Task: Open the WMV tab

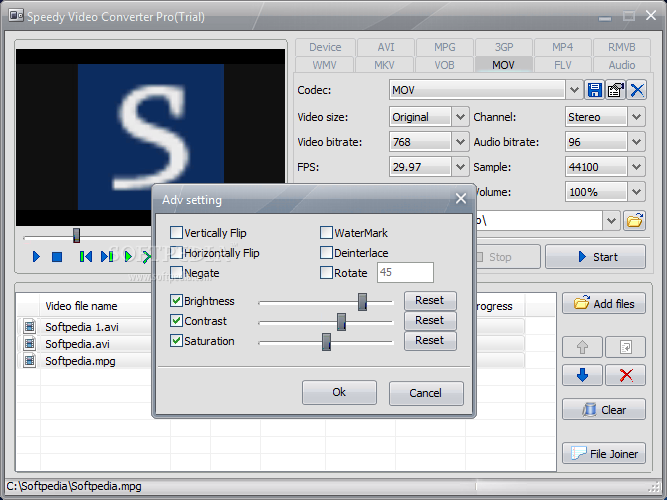Action: (x=325, y=65)
